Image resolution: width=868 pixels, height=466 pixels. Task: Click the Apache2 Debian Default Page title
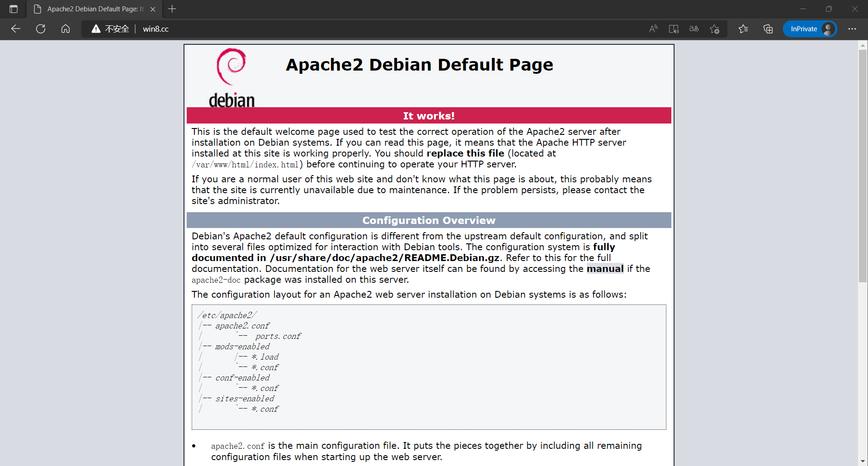tap(420, 65)
